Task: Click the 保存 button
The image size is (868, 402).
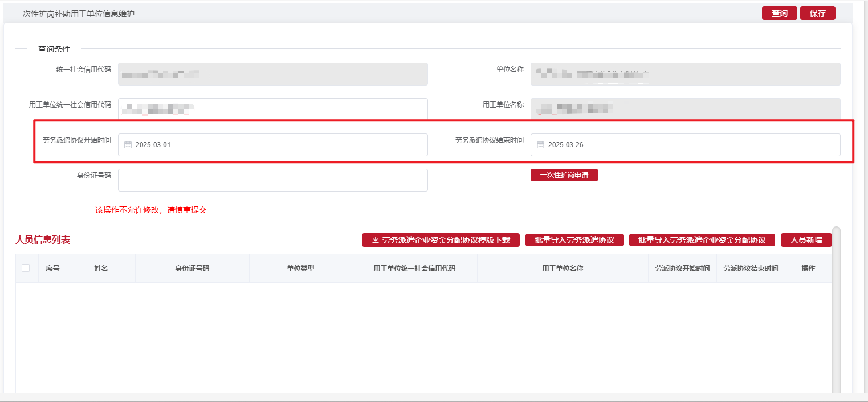Action: pos(817,13)
